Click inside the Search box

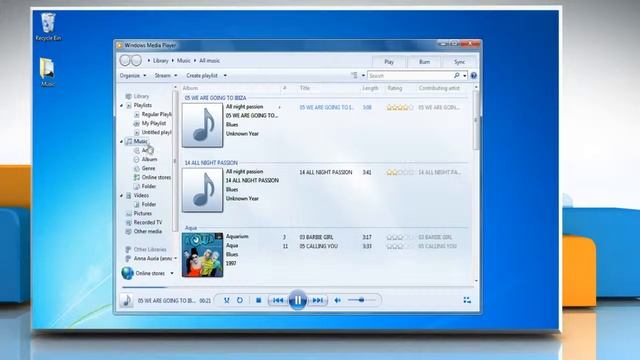point(410,76)
